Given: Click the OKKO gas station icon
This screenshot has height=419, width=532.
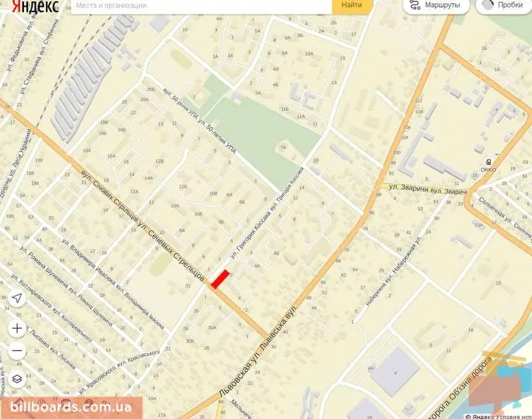Looking at the screenshot, I should [x=488, y=162].
